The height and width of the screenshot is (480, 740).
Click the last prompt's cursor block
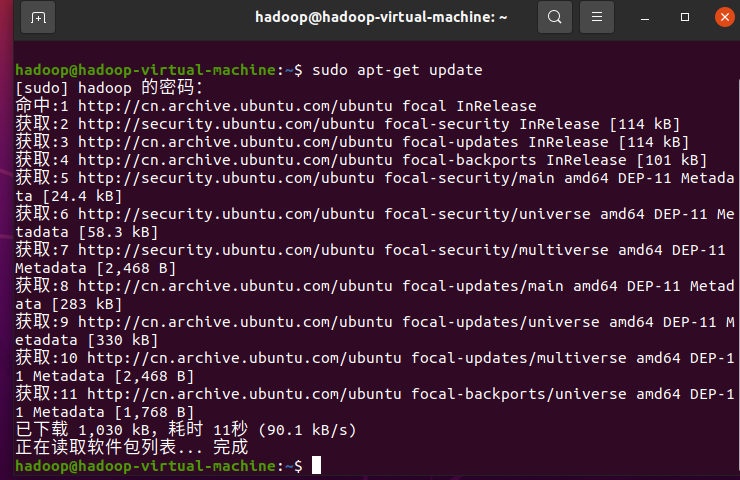point(316,465)
